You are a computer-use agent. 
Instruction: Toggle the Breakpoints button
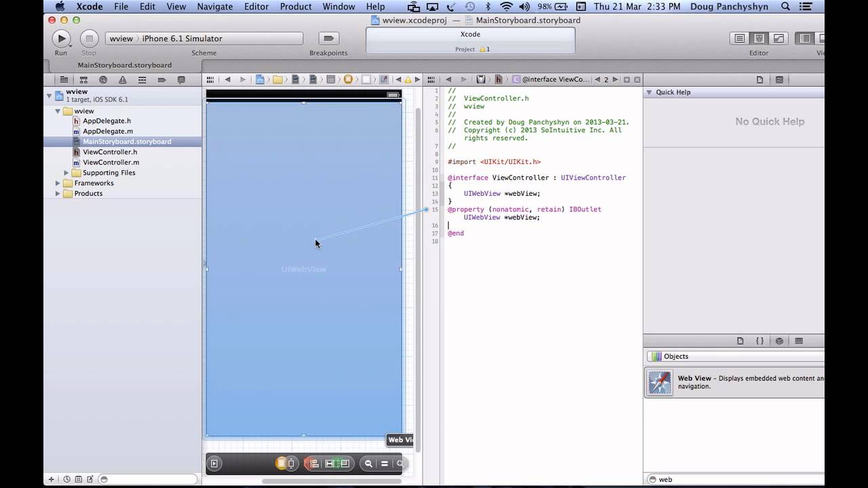click(x=328, y=39)
